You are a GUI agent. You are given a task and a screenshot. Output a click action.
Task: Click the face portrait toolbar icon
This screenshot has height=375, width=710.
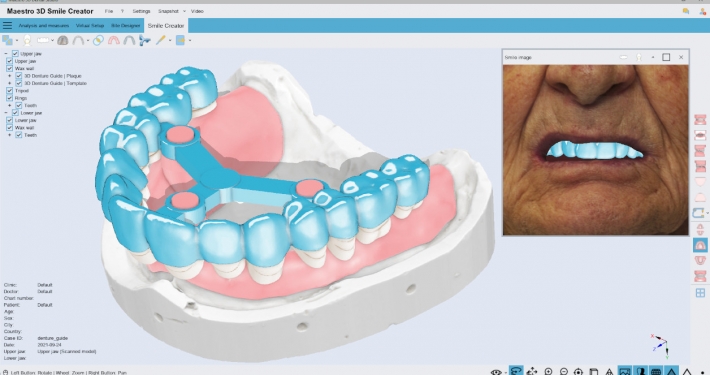click(28, 40)
